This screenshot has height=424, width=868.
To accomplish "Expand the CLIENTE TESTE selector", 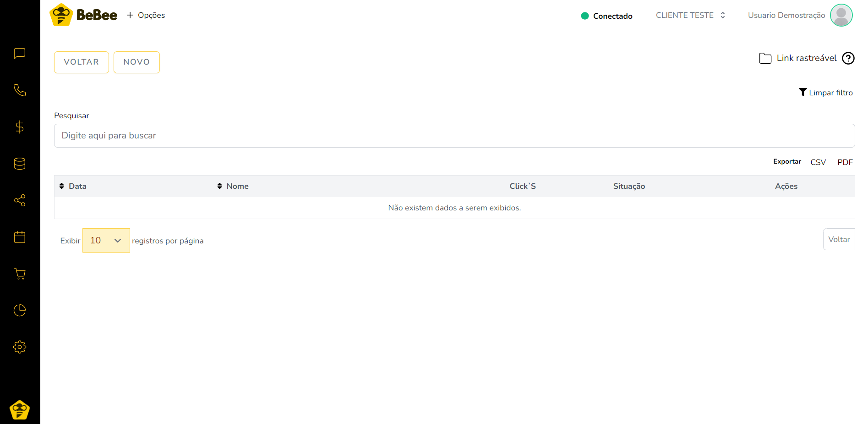I will pos(690,15).
